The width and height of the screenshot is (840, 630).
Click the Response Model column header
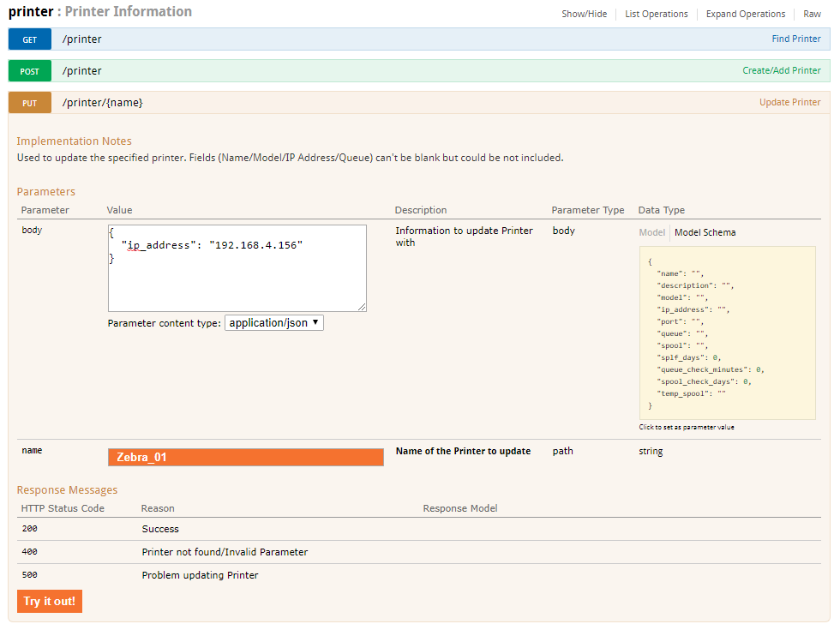460,508
